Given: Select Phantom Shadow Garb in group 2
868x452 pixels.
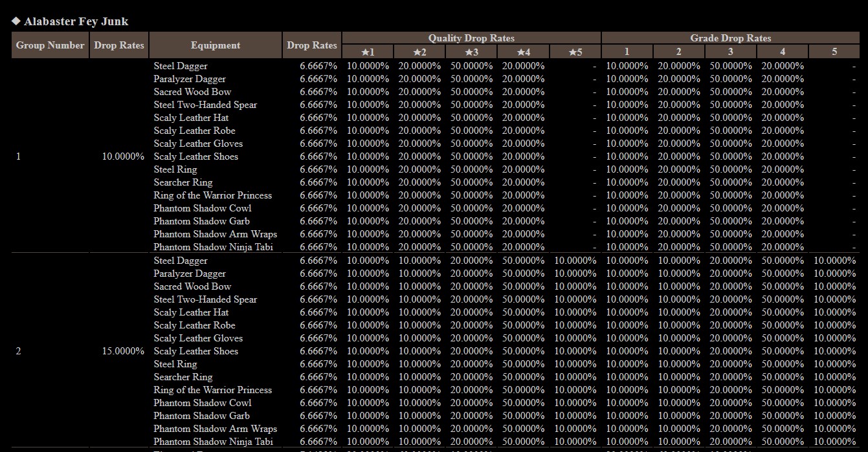Looking at the screenshot, I should click(201, 416).
